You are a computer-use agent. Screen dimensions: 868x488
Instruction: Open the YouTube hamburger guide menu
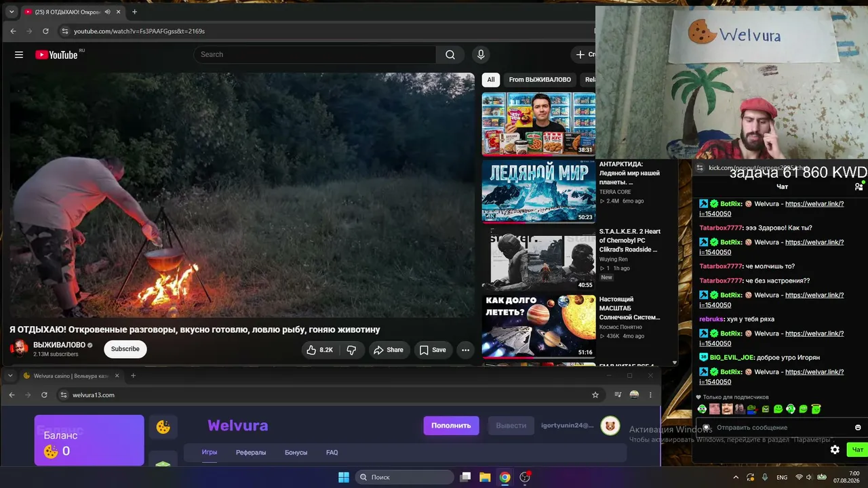19,55
